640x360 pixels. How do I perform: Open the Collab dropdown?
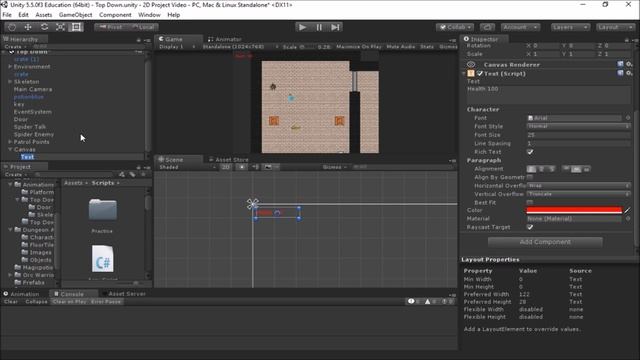(455, 27)
